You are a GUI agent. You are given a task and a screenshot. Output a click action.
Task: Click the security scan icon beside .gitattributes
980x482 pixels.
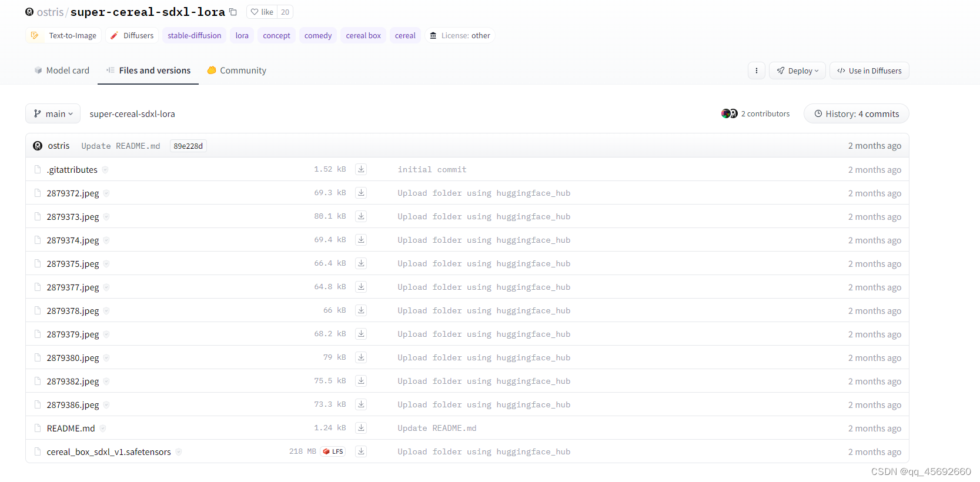point(105,170)
